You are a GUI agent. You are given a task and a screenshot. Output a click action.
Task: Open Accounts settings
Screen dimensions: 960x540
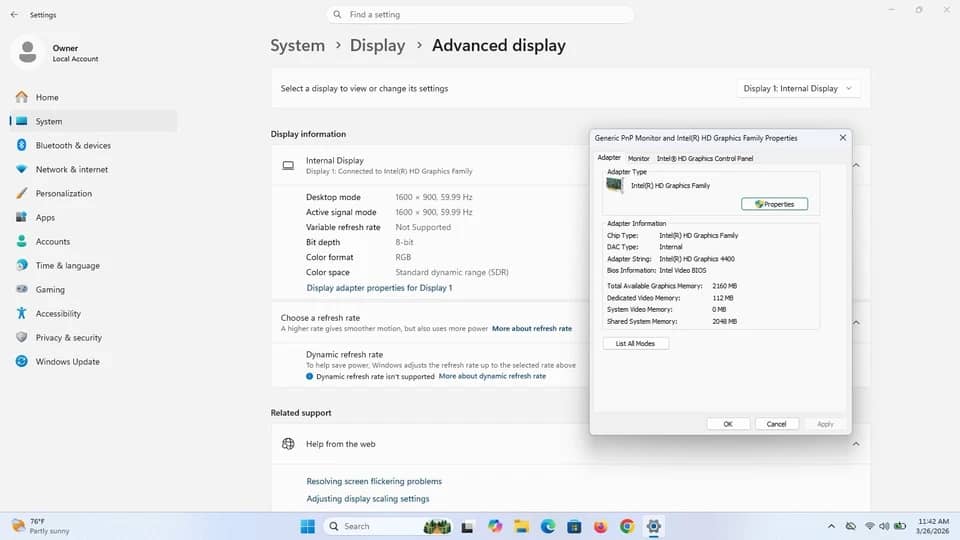tap(93, 241)
